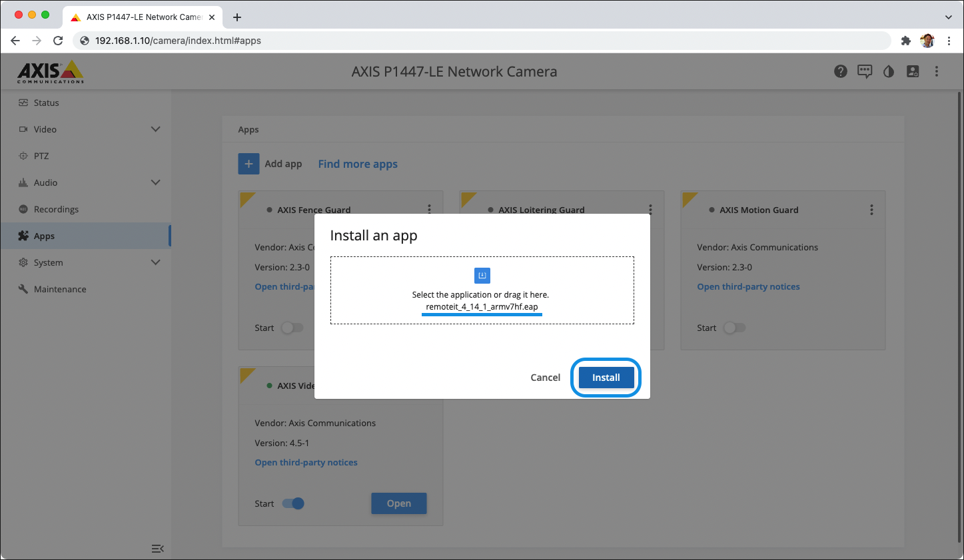964x560 pixels.
Task: Open the Status sidebar page
Action: coord(85,103)
